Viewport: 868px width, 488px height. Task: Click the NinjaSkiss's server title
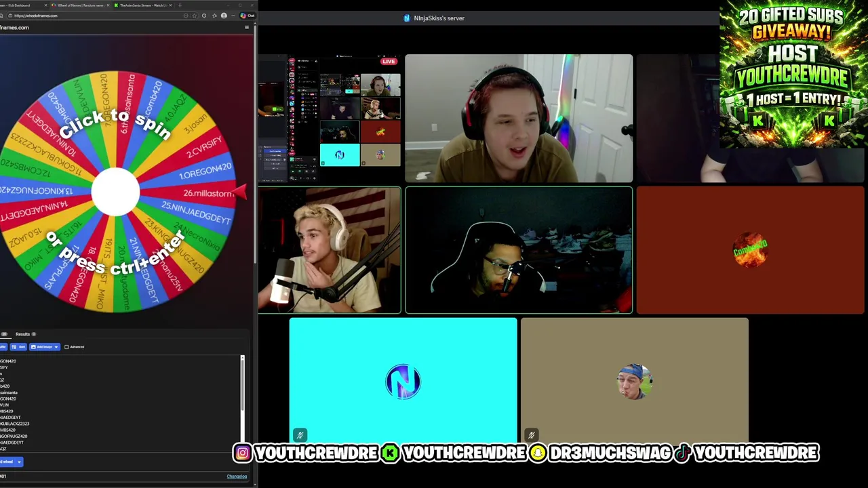point(439,18)
